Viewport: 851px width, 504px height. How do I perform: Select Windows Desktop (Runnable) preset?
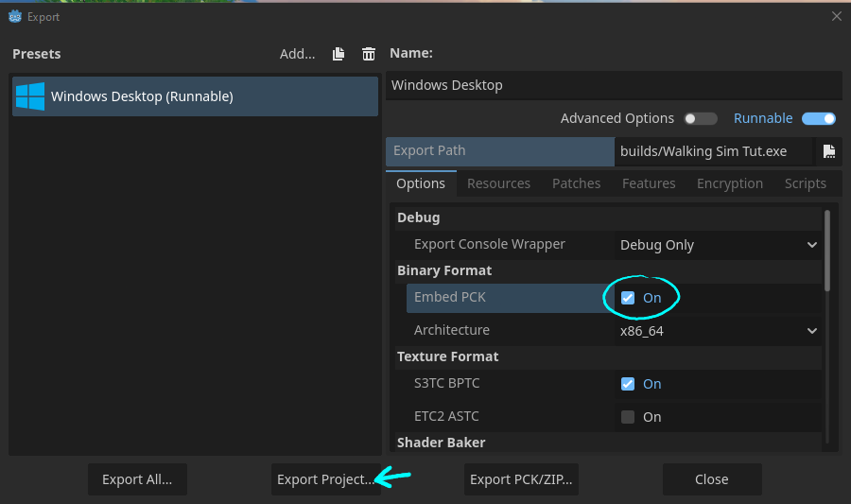coord(196,96)
